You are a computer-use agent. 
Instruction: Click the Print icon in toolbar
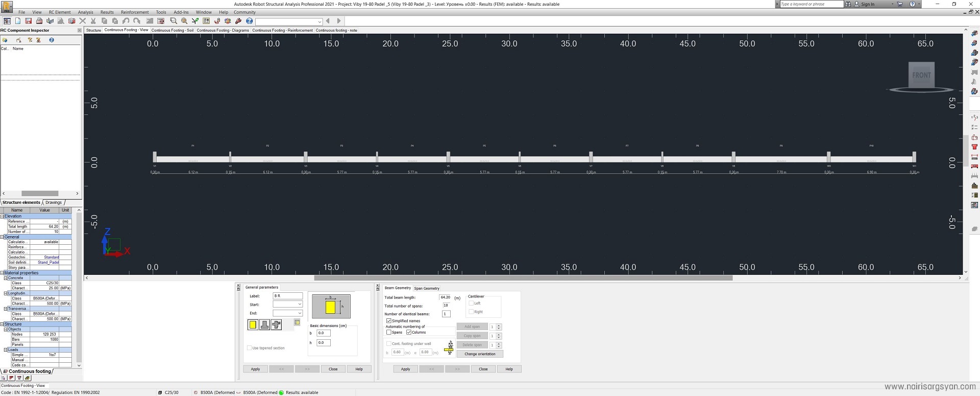click(39, 21)
